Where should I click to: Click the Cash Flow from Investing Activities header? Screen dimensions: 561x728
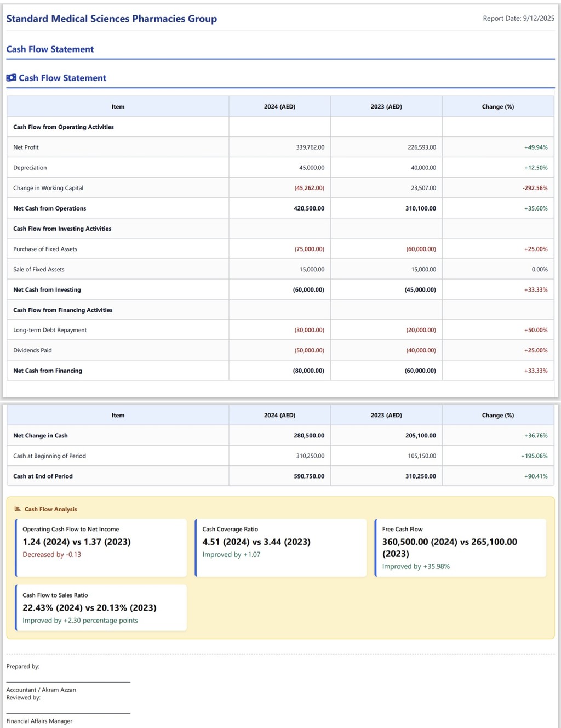coord(62,229)
